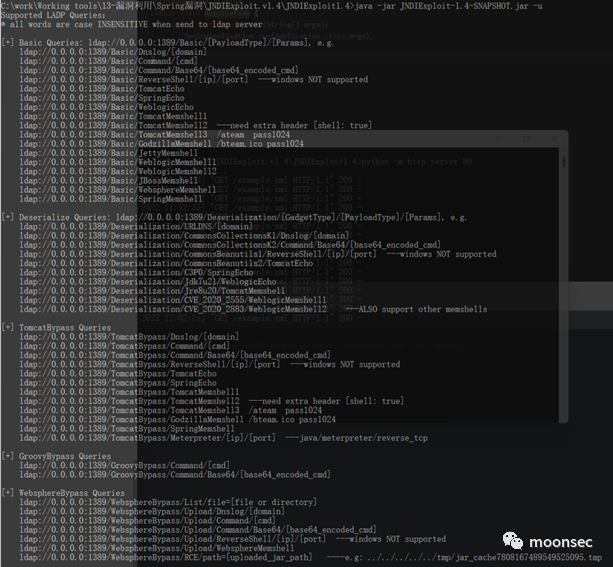The height and width of the screenshot is (567, 613).
Task: Click the 'Basic/WeblogicMemshell1' line
Action: pyautogui.click(x=118, y=162)
